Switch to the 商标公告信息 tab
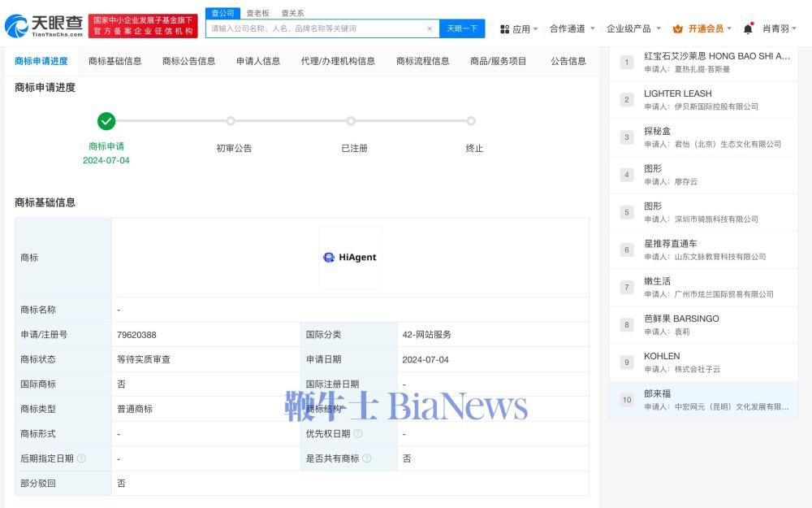Viewport: 812px width, 508px height. (188, 61)
